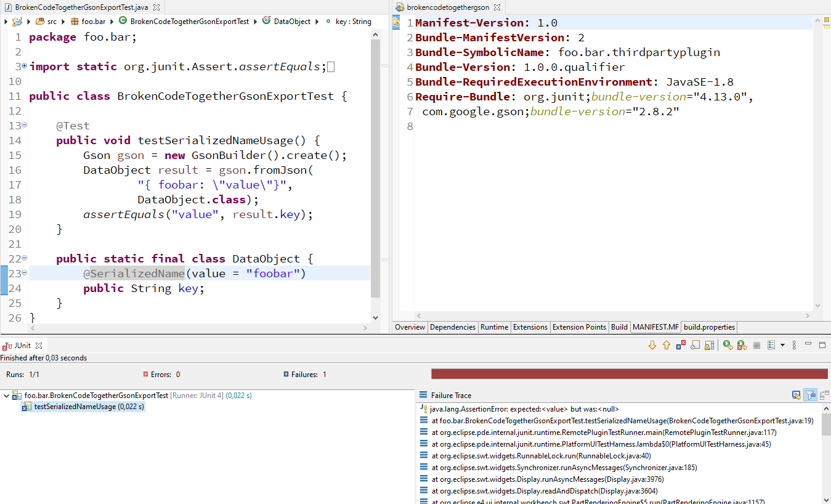
Task: Jump to the next failed test
Action: pyautogui.click(x=652, y=344)
